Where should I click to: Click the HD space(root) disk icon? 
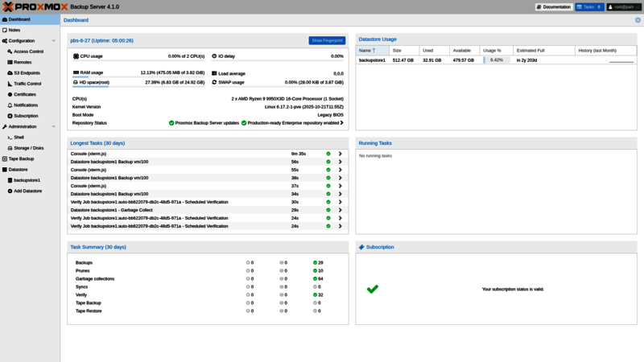click(76, 82)
